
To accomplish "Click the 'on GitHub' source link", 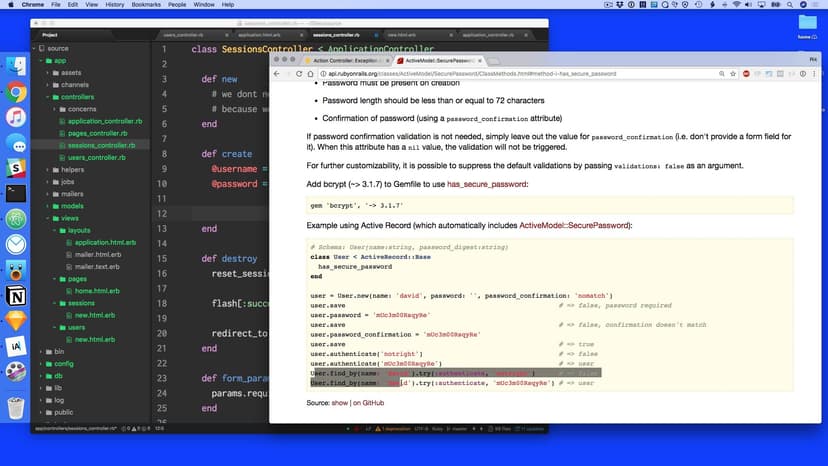I will click(x=368, y=402).
